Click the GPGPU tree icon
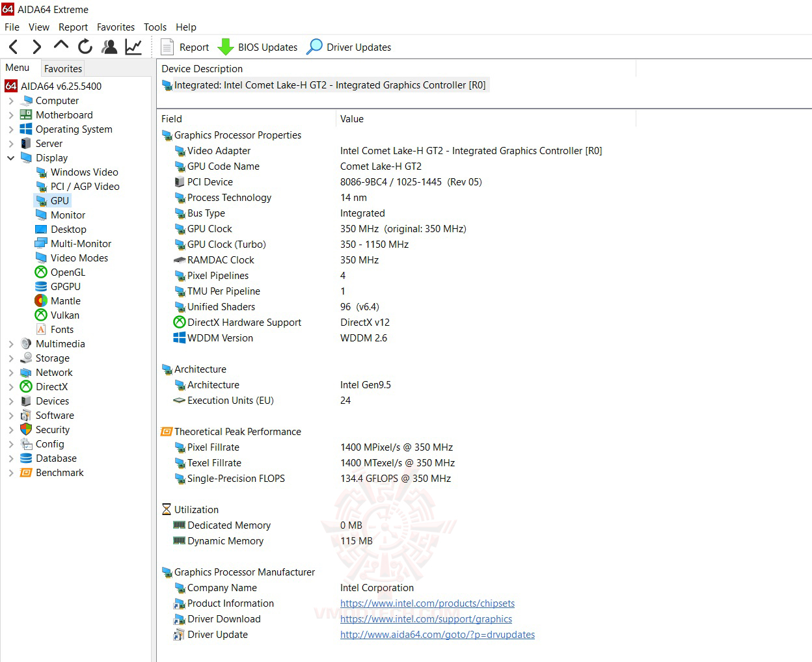The width and height of the screenshot is (812, 662). (x=41, y=287)
